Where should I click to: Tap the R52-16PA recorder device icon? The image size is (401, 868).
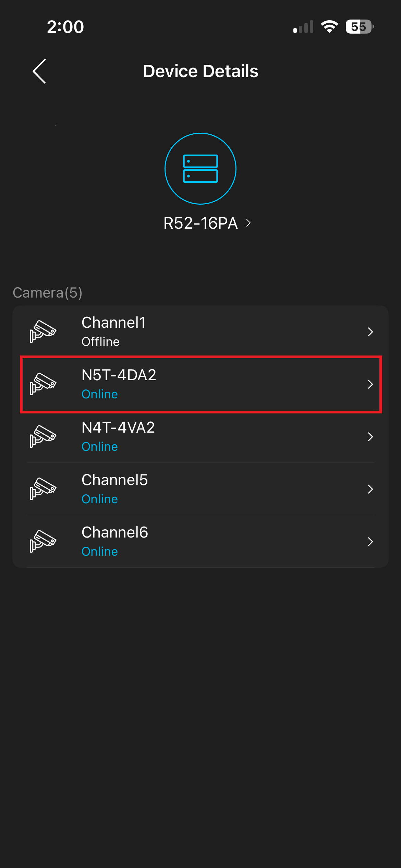click(200, 169)
